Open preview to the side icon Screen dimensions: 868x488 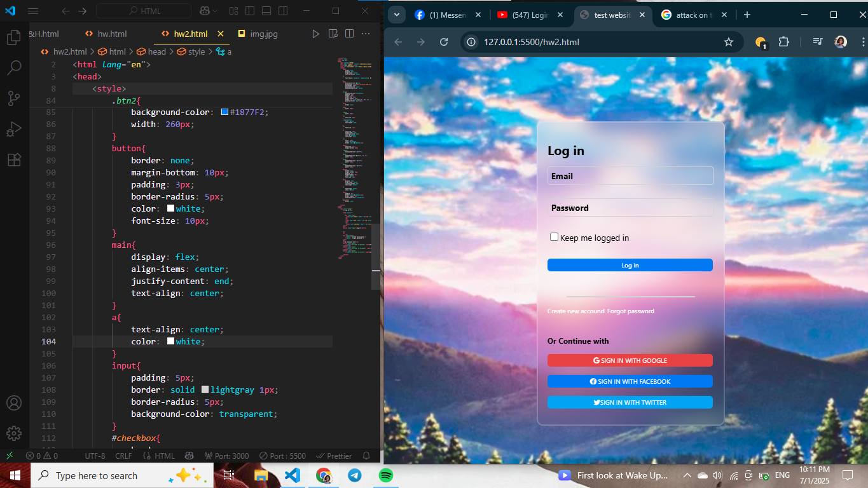333,34
